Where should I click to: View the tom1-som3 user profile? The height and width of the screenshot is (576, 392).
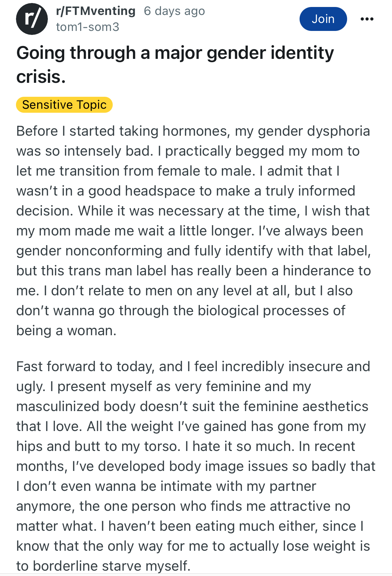(88, 27)
